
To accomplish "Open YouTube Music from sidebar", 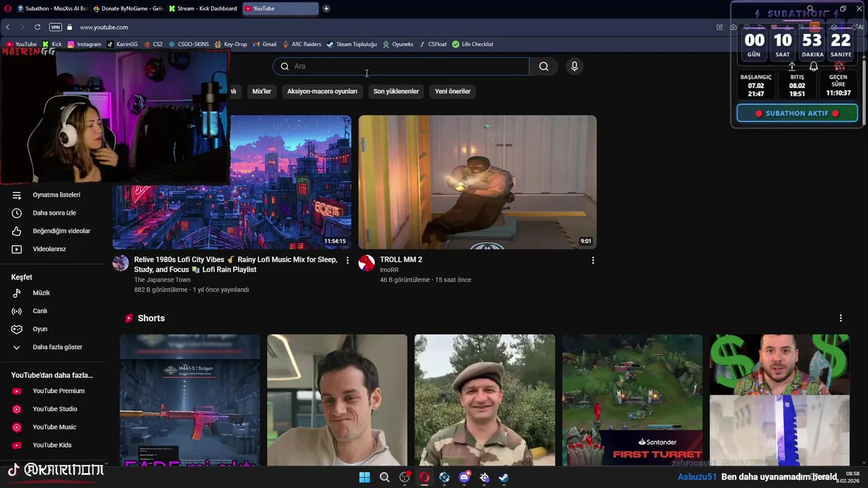I will coord(54,427).
